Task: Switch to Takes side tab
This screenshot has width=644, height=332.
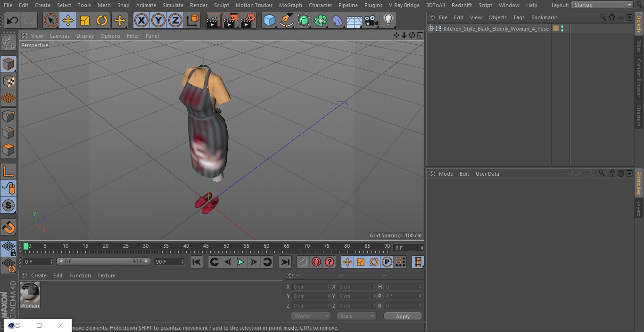Action: [x=639, y=46]
